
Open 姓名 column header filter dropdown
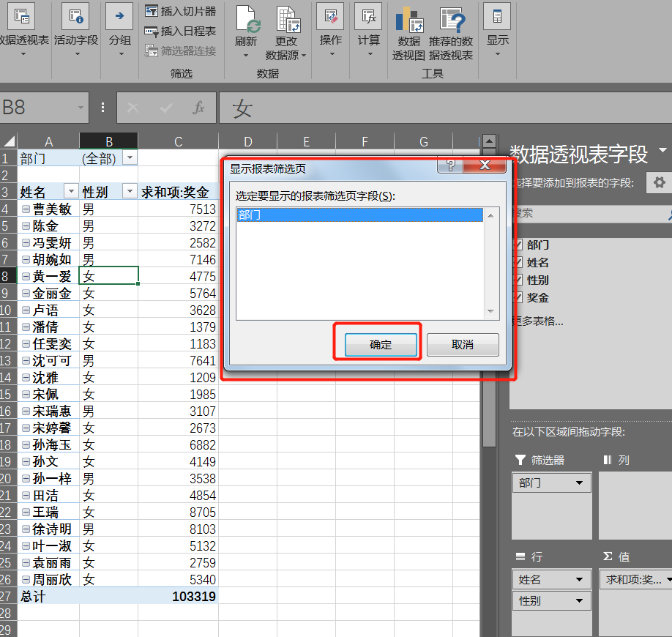click(x=71, y=192)
